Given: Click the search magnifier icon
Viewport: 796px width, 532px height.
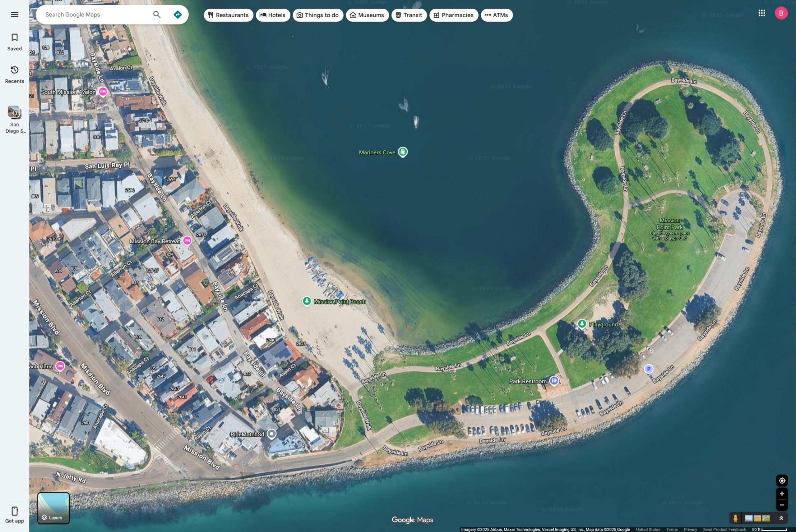Looking at the screenshot, I should click(156, 15).
